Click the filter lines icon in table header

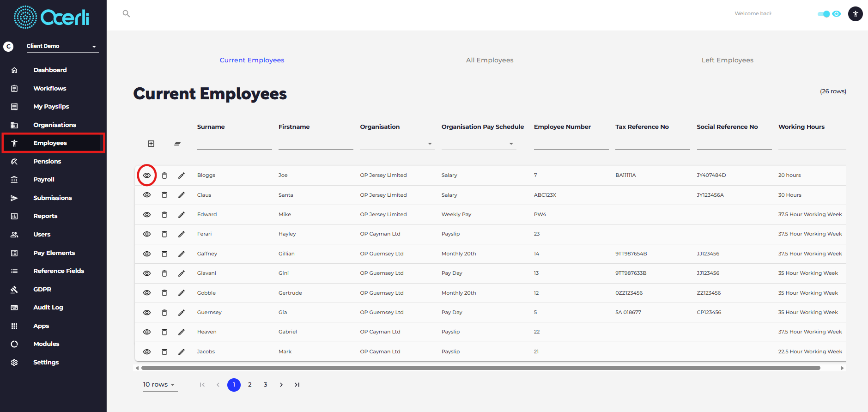click(x=177, y=144)
